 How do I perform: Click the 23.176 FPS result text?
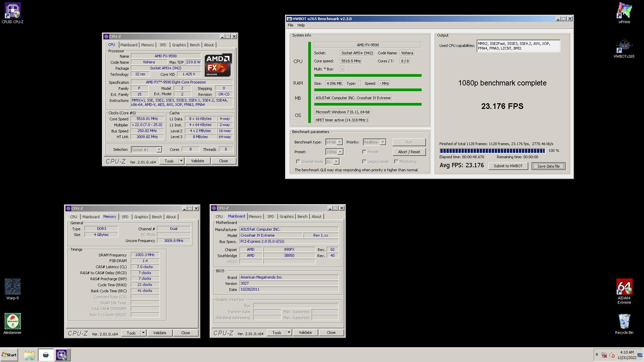tap(502, 106)
